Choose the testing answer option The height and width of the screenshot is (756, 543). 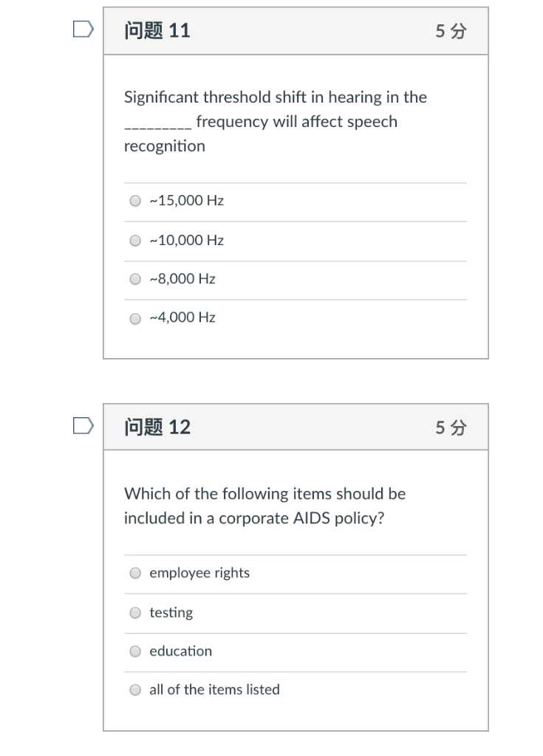135,612
